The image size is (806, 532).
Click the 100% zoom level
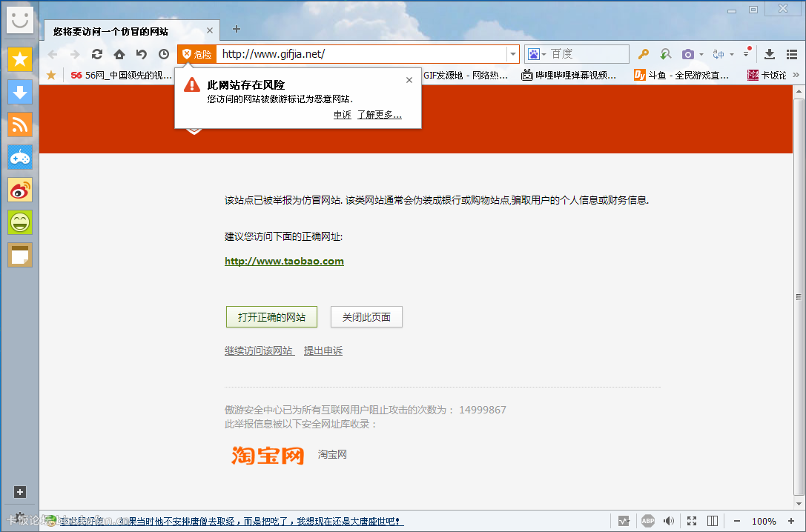click(764, 521)
